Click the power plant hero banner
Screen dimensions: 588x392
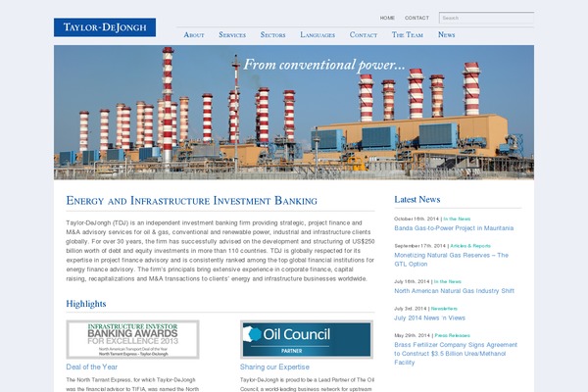(x=294, y=112)
